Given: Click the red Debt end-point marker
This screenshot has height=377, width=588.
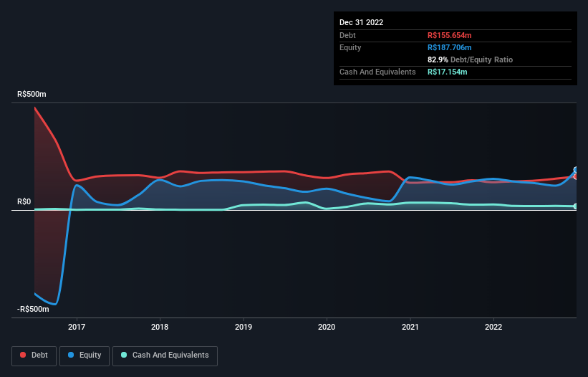Looking at the screenshot, I should click(x=576, y=177).
